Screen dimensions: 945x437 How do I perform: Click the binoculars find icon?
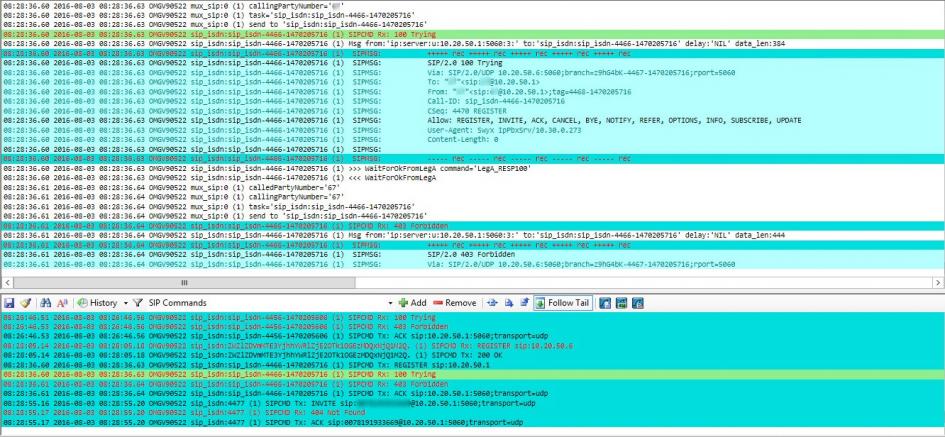[x=43, y=302]
